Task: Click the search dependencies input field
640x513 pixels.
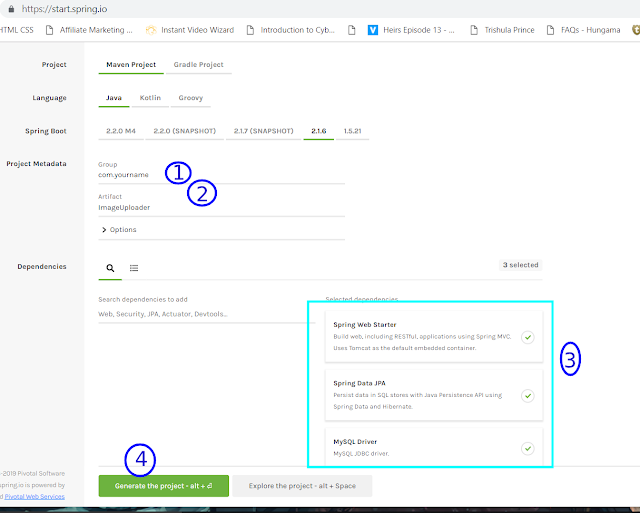Action: click(x=207, y=314)
